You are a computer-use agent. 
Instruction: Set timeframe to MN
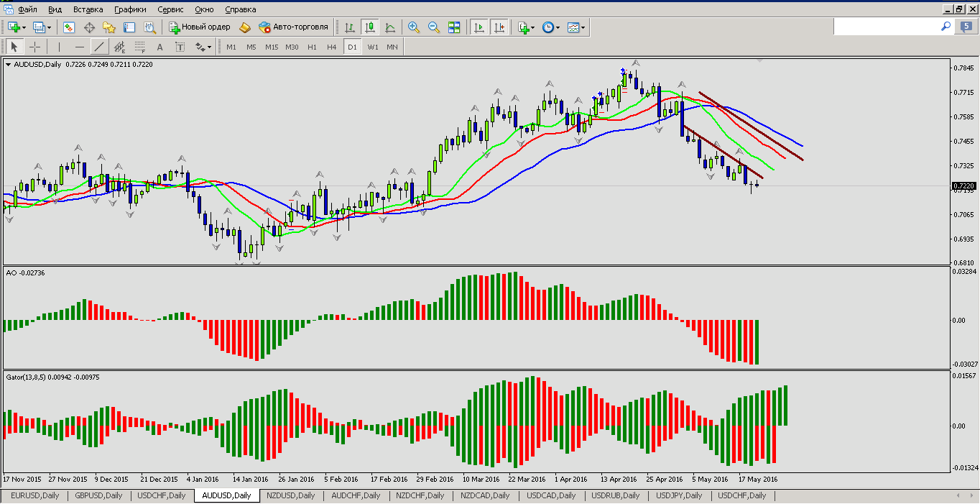click(x=392, y=47)
